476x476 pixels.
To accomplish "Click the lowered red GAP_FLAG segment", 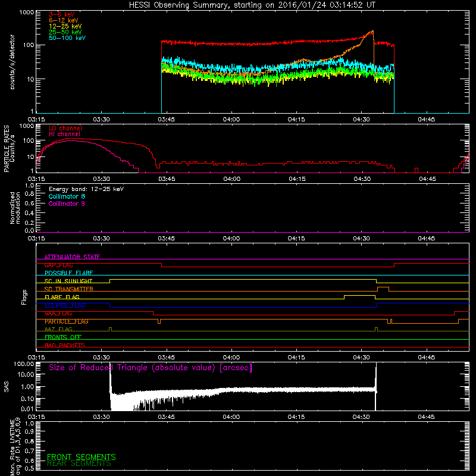I will pos(278,267).
